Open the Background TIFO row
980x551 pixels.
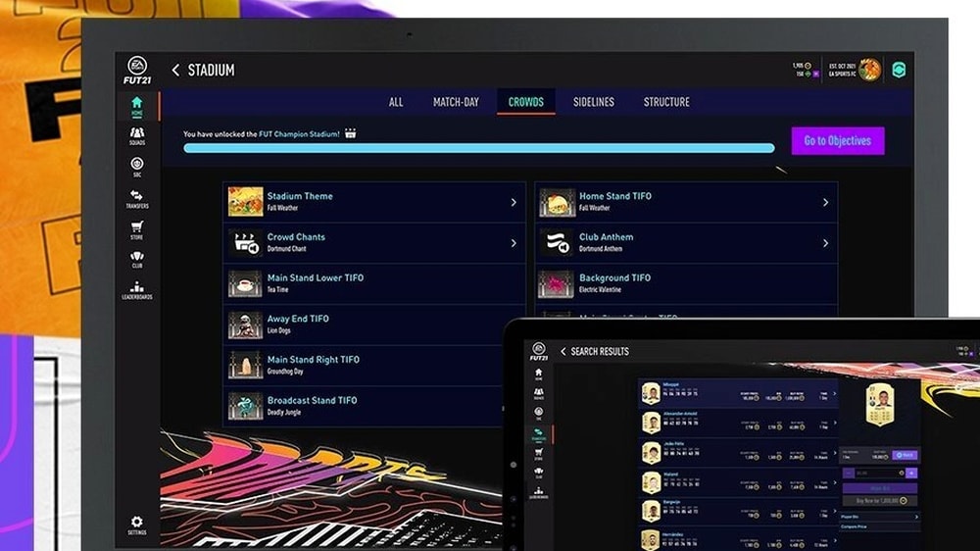(x=686, y=283)
